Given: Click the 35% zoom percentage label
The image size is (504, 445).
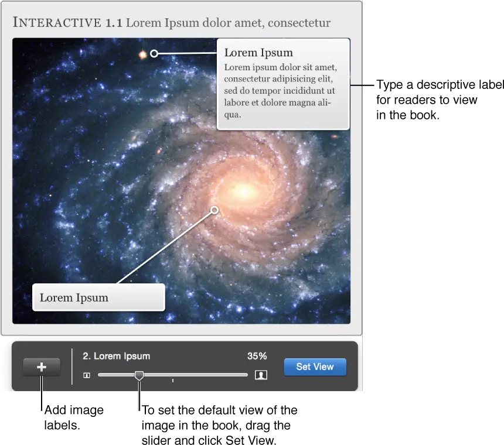Looking at the screenshot, I should 258,355.
